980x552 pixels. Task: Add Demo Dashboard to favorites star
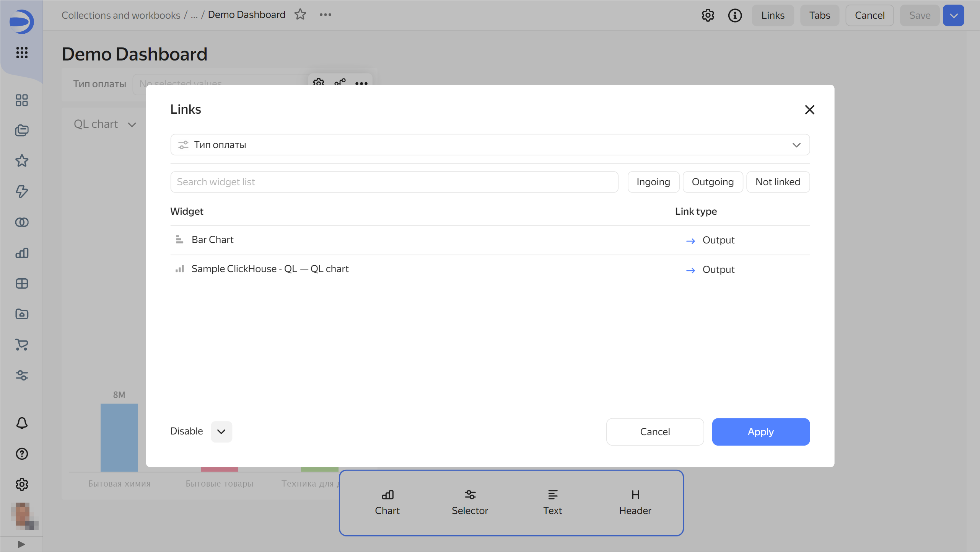[300, 15]
